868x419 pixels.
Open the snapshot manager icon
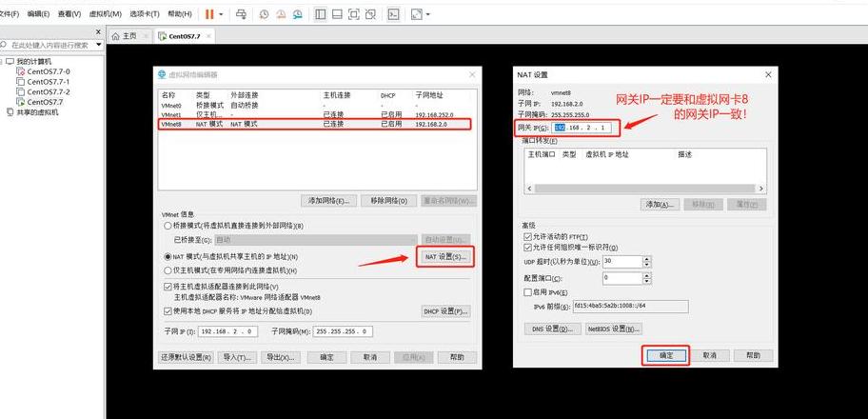(299, 14)
